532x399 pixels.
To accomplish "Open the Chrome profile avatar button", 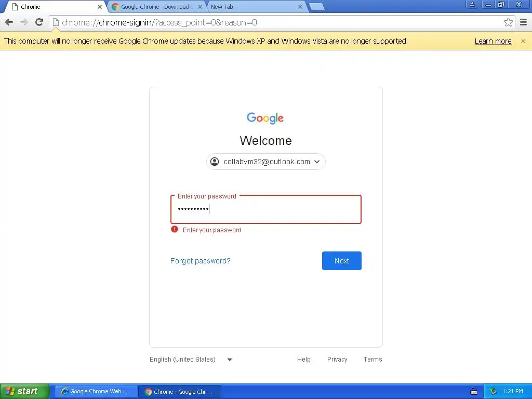I will [472, 4].
